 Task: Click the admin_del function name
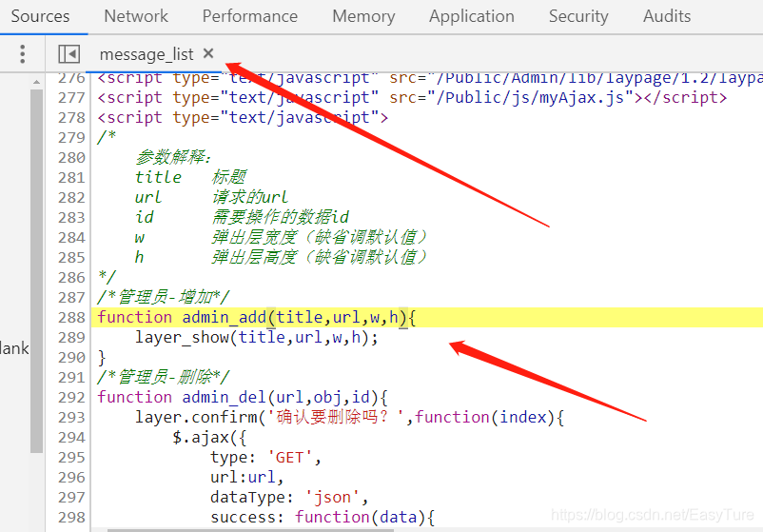(224, 397)
